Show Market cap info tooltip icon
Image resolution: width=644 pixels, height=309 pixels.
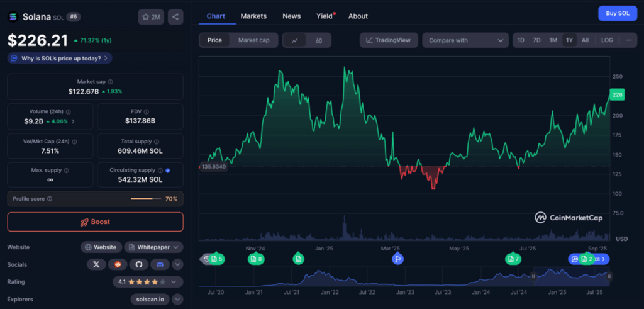pyautogui.click(x=111, y=82)
